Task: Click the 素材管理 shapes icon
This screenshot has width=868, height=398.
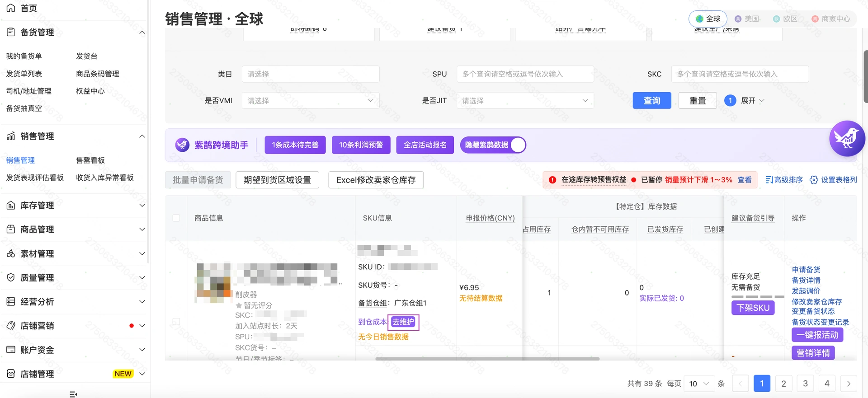Action: click(11, 253)
